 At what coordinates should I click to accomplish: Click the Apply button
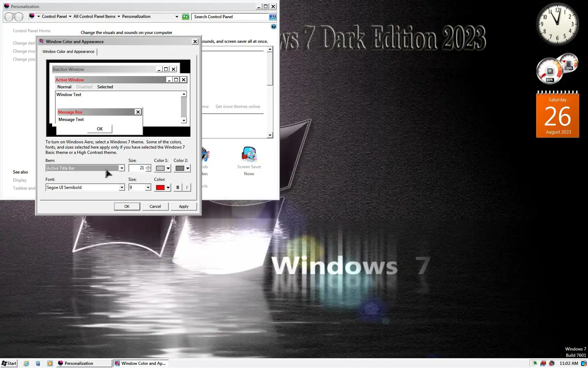click(184, 206)
